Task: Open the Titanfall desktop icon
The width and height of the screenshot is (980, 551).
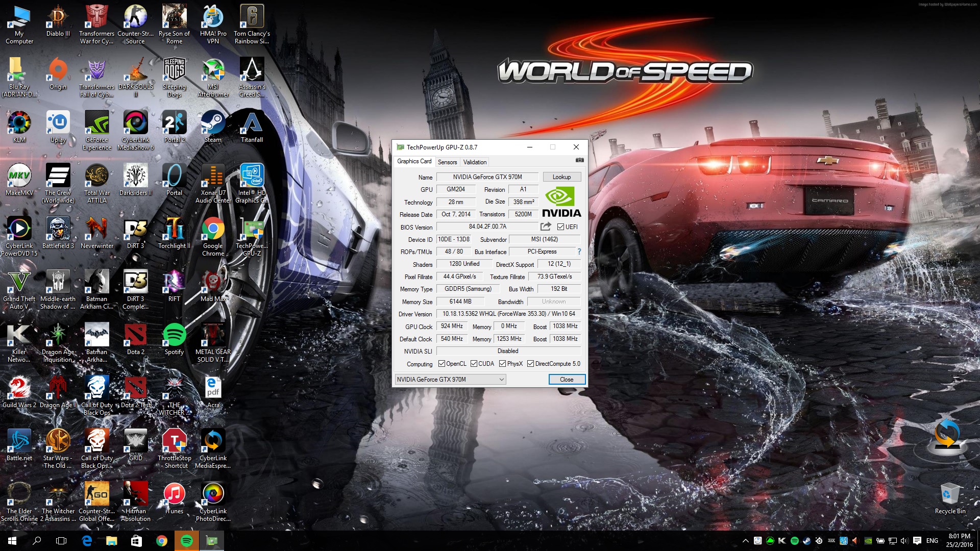Action: [252, 127]
